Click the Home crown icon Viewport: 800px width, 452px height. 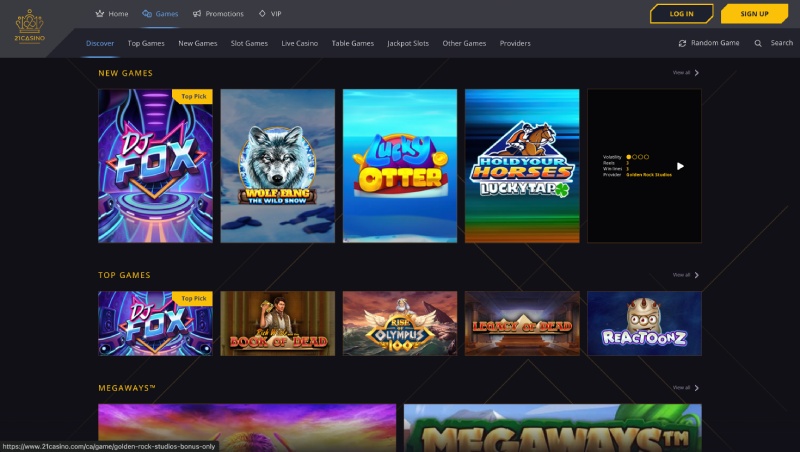pyautogui.click(x=99, y=14)
